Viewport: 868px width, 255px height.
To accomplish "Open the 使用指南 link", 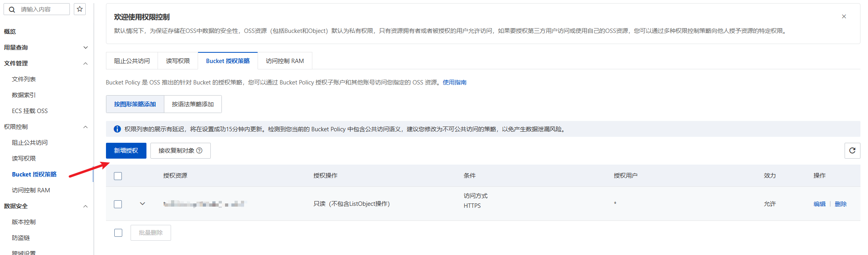I will coord(454,82).
